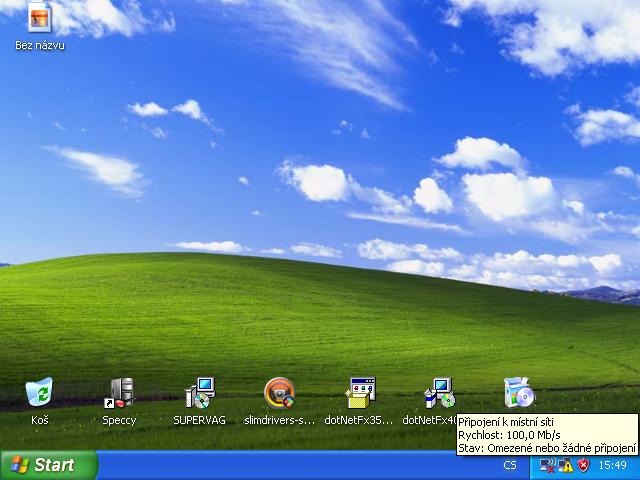Click an empty area of the taskbar

point(300,466)
